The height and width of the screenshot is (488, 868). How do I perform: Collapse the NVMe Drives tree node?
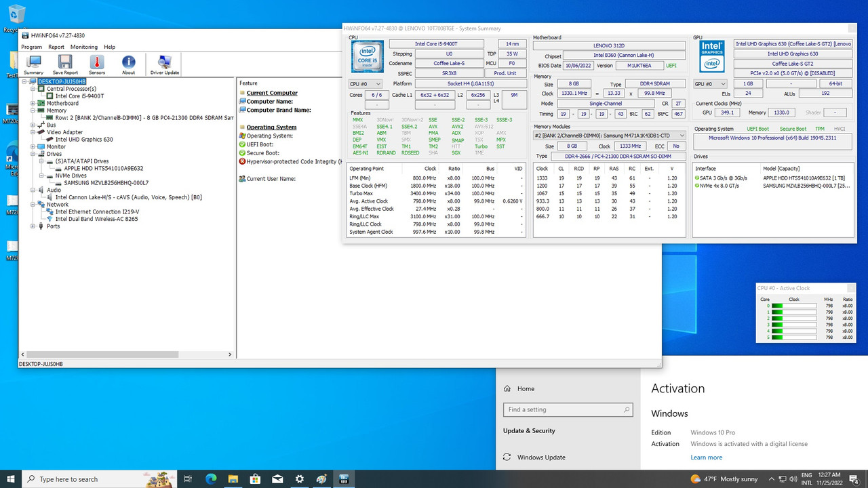[41, 176]
